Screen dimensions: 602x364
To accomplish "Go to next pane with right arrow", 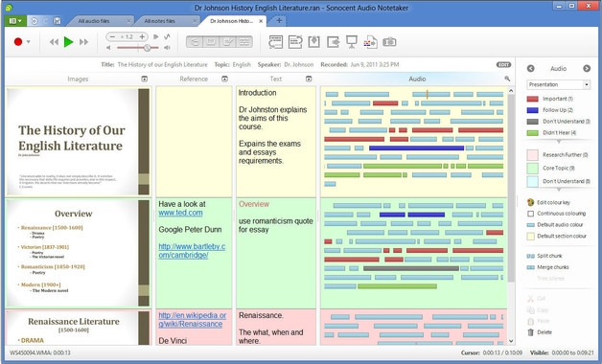I will tap(587, 68).
